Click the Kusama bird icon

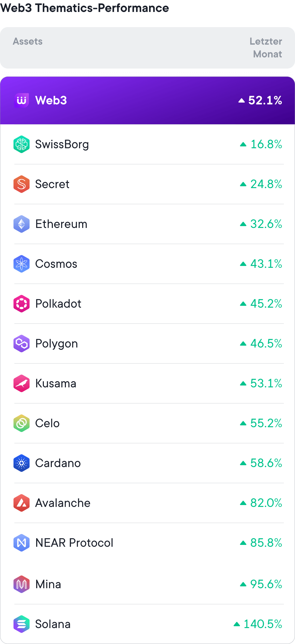(22, 383)
